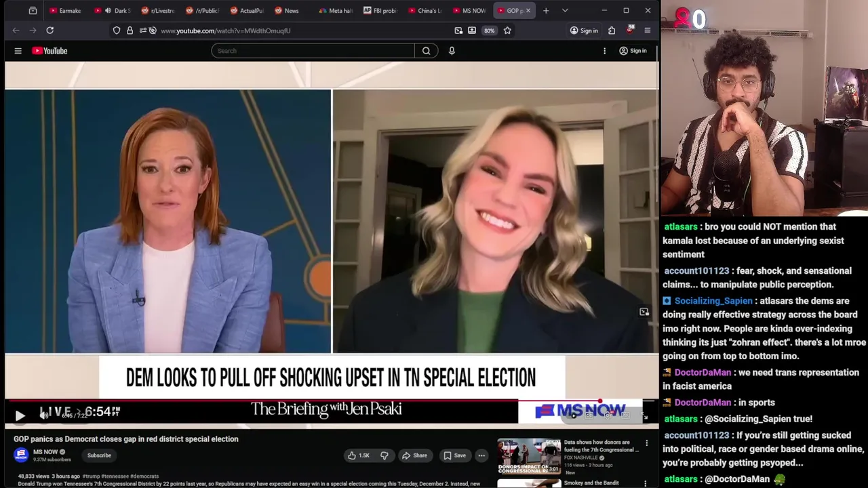The width and height of the screenshot is (868, 488).
Task: Open a new browser tab
Action: [546, 11]
